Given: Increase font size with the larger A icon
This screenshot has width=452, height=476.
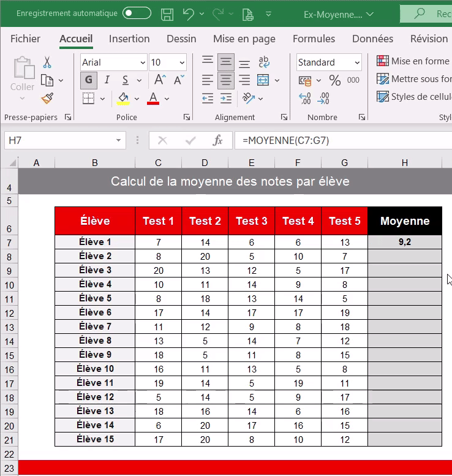Looking at the screenshot, I should click(160, 80).
